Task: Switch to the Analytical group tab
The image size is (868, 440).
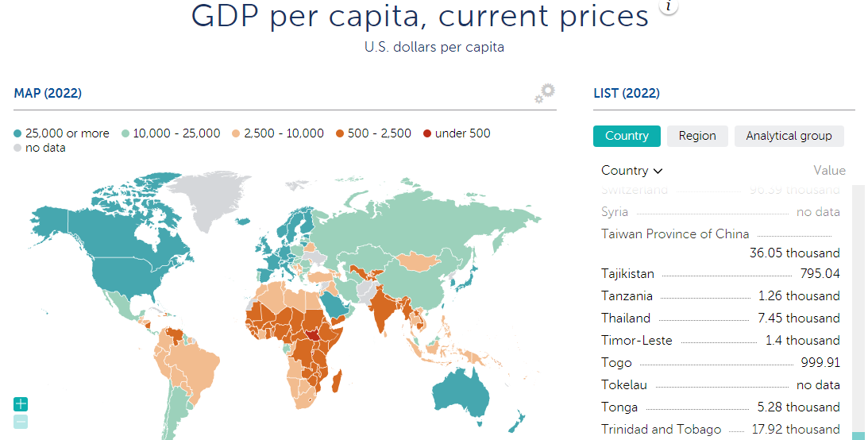Action: 789,136
